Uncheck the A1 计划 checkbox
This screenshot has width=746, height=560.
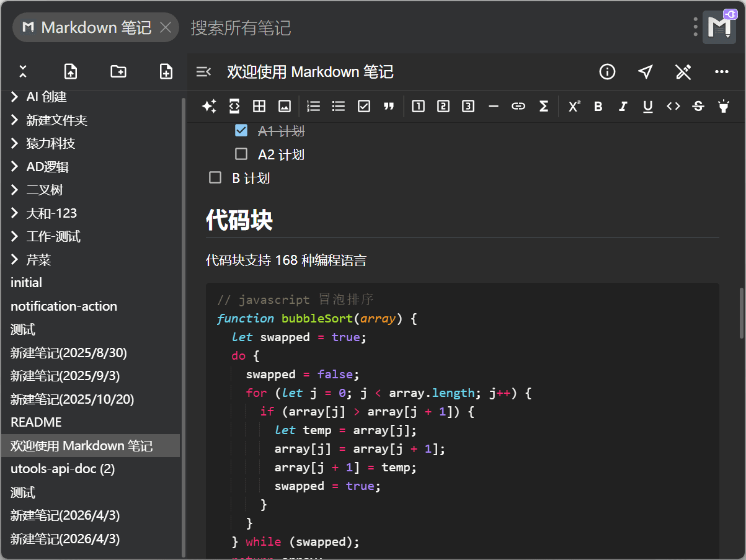point(241,131)
